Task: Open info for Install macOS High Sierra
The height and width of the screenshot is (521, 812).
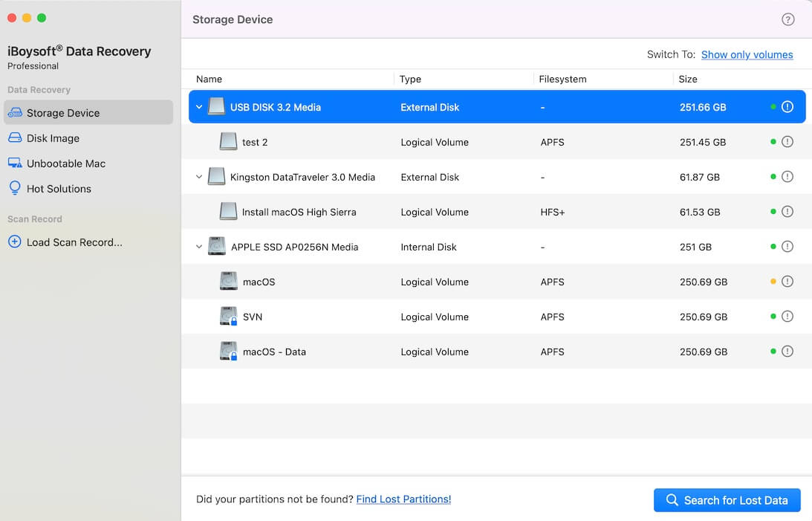Action: tap(787, 211)
